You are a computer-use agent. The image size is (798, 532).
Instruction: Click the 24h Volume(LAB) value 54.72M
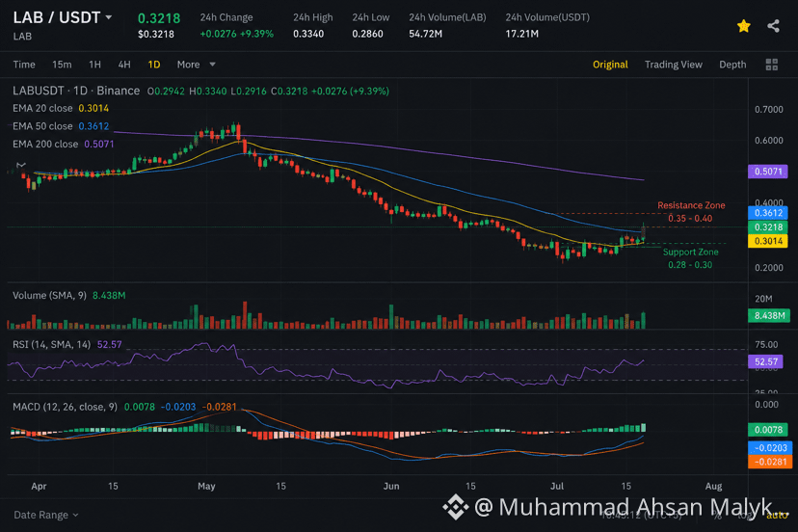click(425, 34)
